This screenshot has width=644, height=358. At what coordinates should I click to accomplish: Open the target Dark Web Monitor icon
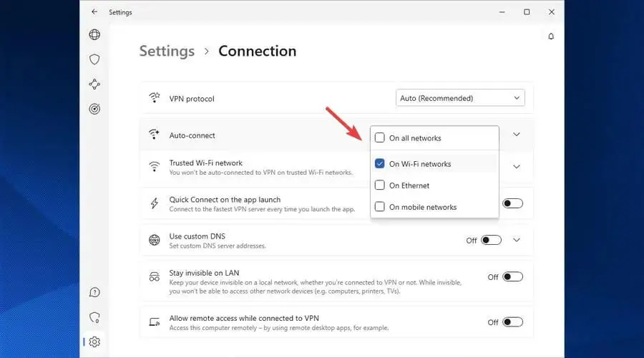click(94, 109)
